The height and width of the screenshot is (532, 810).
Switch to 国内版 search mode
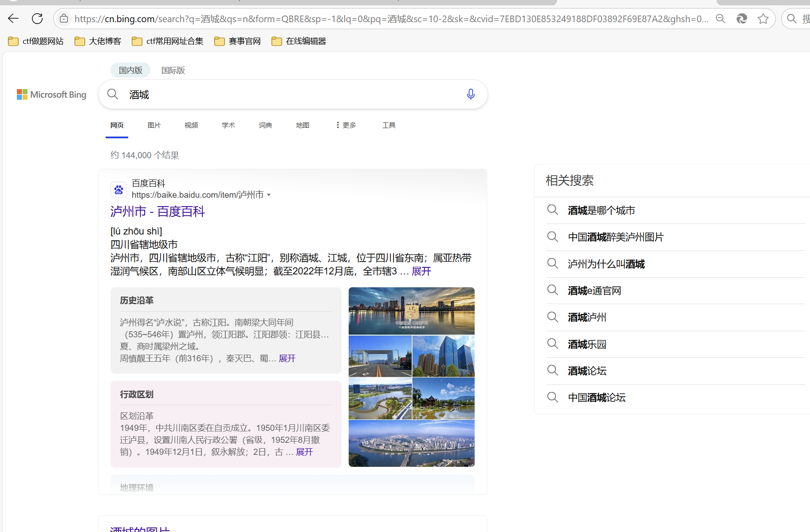(x=130, y=70)
